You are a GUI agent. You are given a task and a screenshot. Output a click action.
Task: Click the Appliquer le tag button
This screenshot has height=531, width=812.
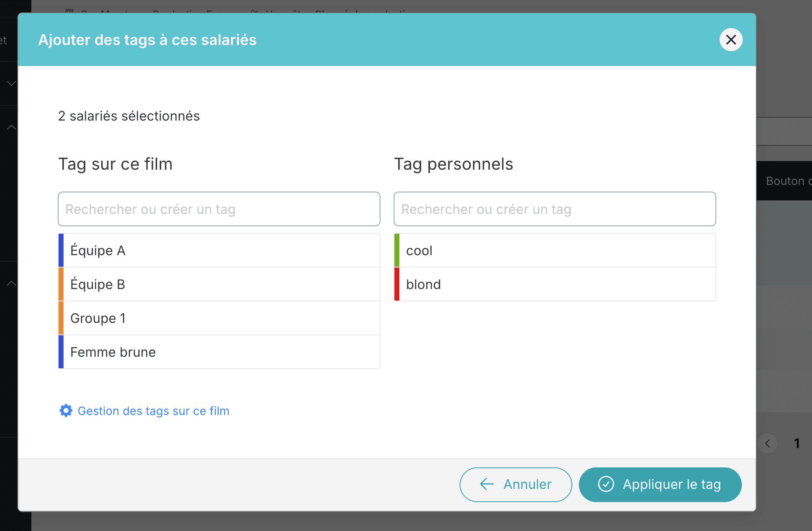tap(660, 484)
